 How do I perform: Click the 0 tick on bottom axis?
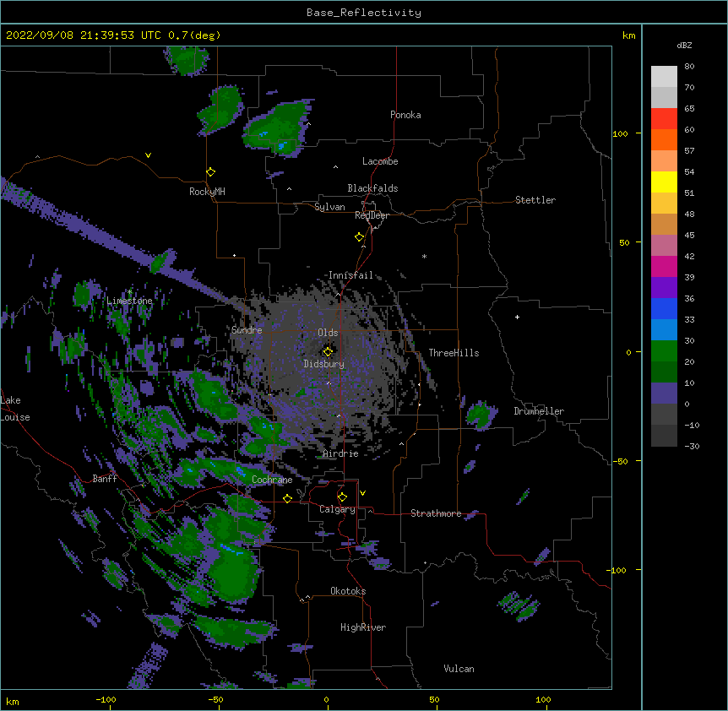click(326, 699)
